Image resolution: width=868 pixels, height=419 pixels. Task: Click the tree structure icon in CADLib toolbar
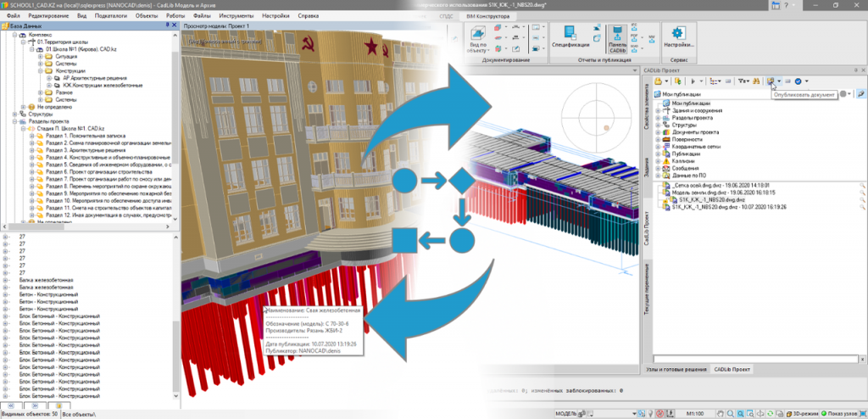(x=714, y=81)
